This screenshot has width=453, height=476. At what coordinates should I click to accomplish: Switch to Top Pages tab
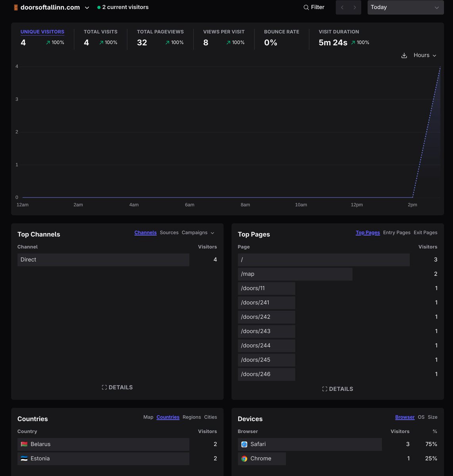368,232
